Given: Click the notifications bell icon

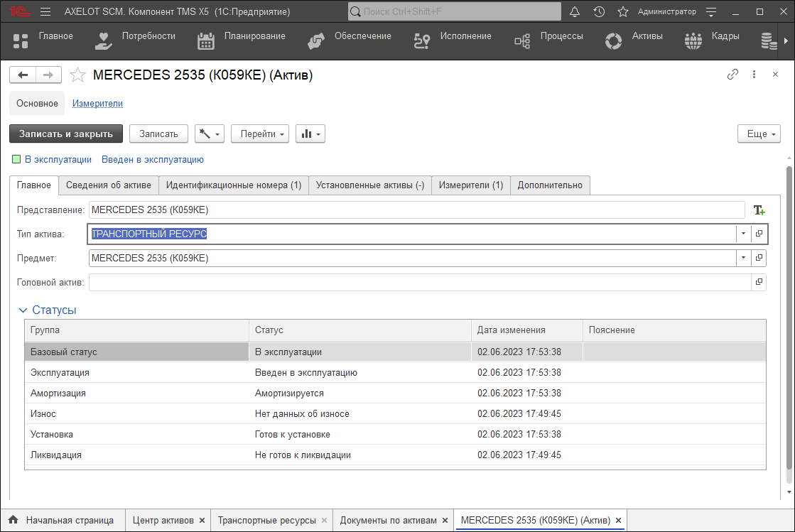Looking at the screenshot, I should (x=575, y=11).
